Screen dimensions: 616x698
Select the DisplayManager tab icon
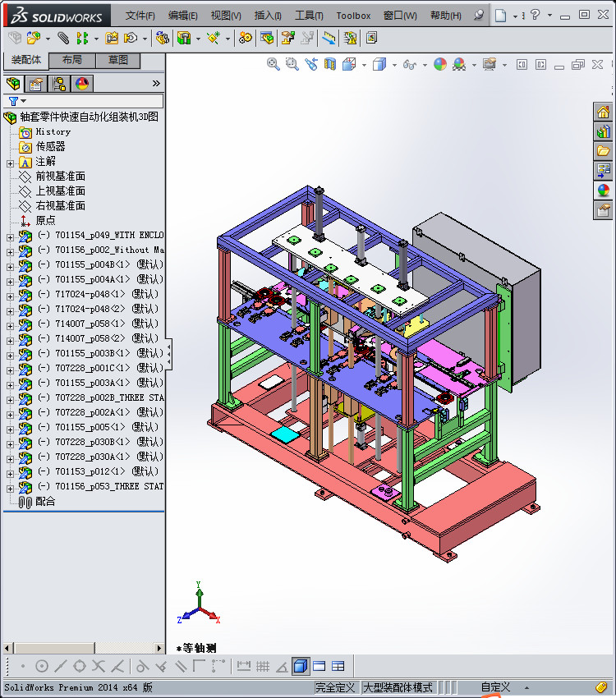coord(82,84)
